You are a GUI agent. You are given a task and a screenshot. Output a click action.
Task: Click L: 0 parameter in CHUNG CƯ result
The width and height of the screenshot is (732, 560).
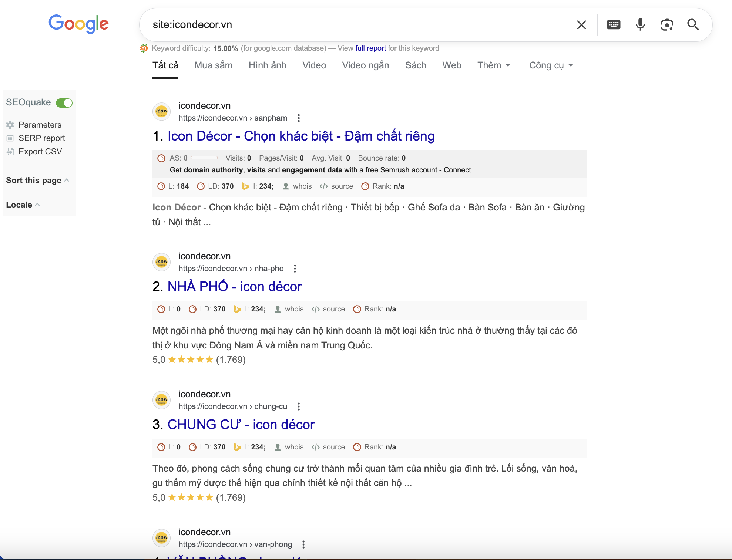169,447
